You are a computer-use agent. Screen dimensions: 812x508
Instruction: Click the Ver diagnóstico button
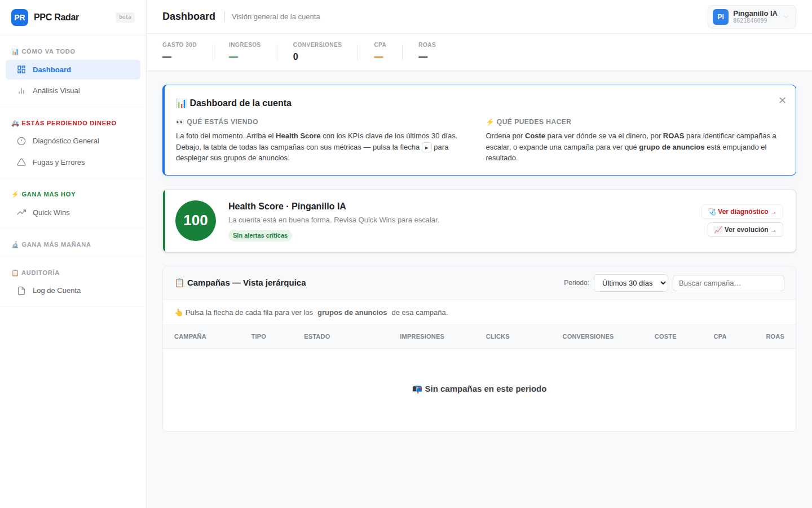coord(742,212)
